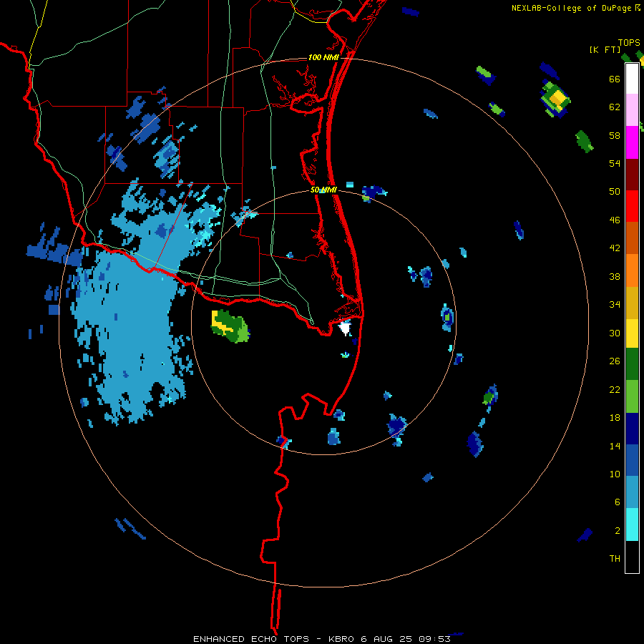Viewport: 644px width, 644px height.
Task: Click the yellow-green storm cell southwest of the radar
Action: coord(230,326)
